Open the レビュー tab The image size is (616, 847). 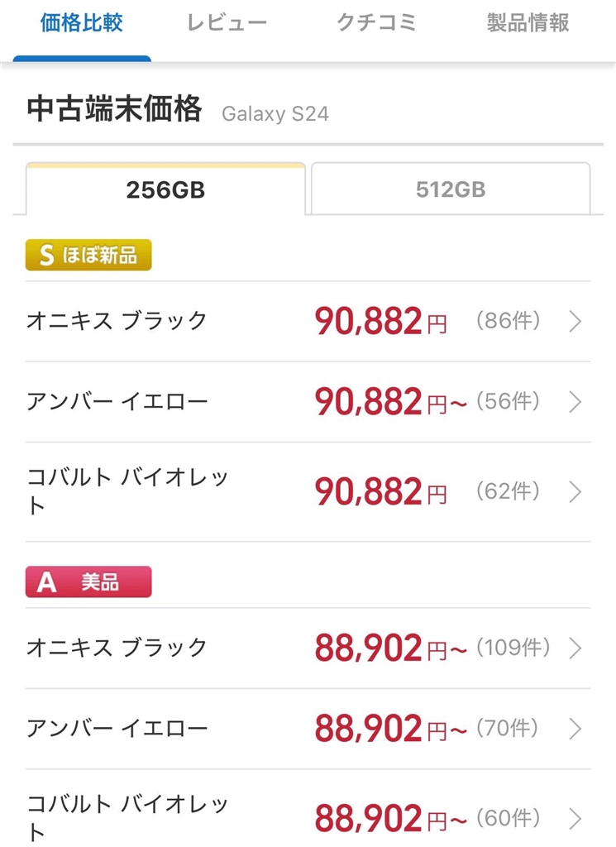[227, 23]
